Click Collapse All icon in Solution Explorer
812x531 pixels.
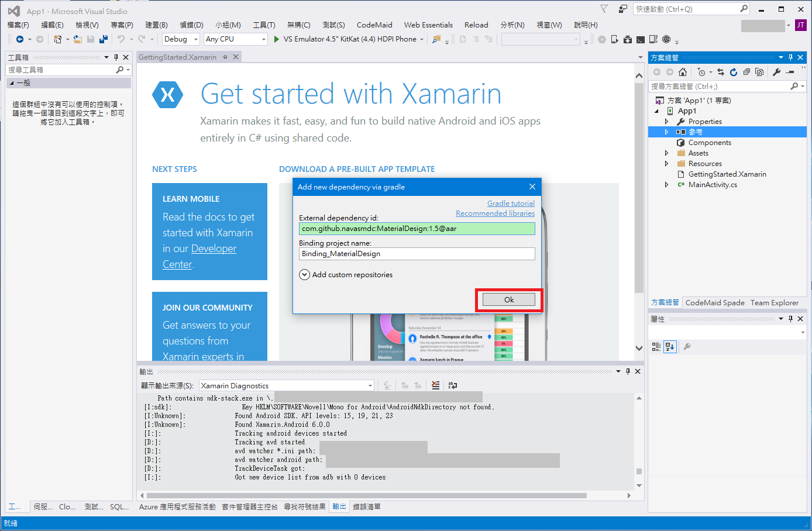click(x=746, y=72)
